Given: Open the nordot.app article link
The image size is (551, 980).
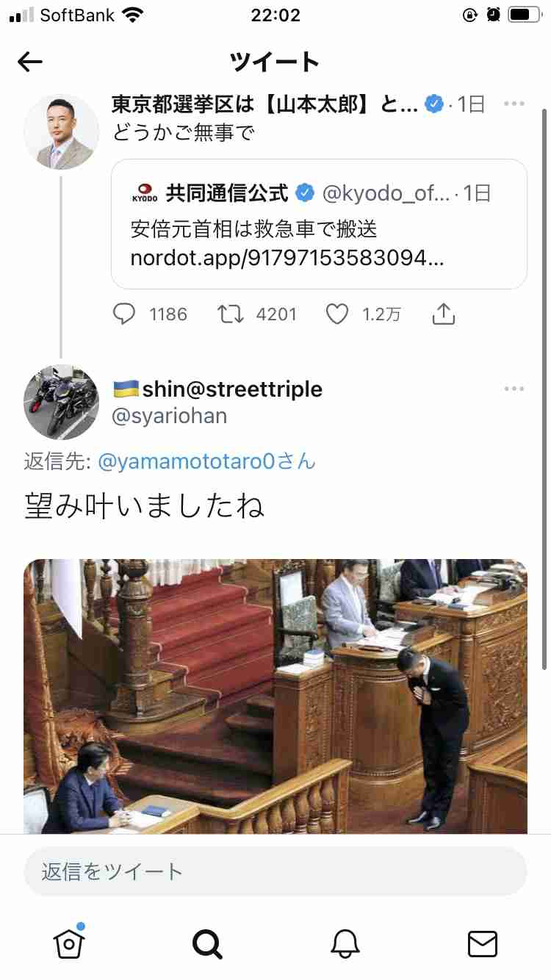Looking at the screenshot, I should tap(287, 259).
